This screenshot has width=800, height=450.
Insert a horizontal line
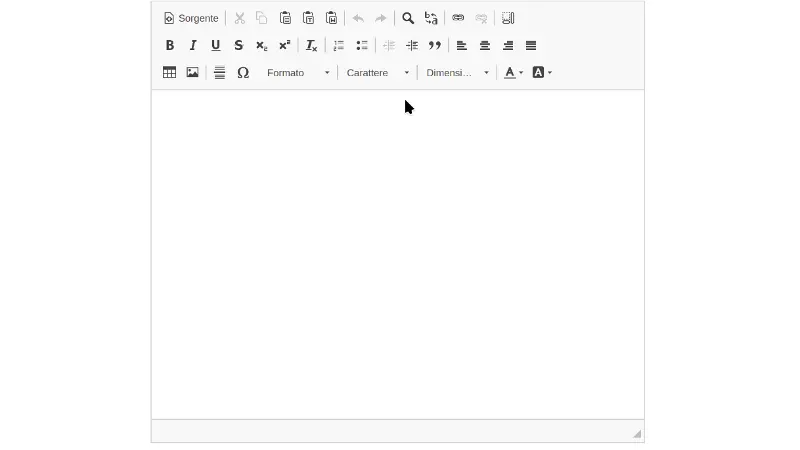[x=219, y=72]
